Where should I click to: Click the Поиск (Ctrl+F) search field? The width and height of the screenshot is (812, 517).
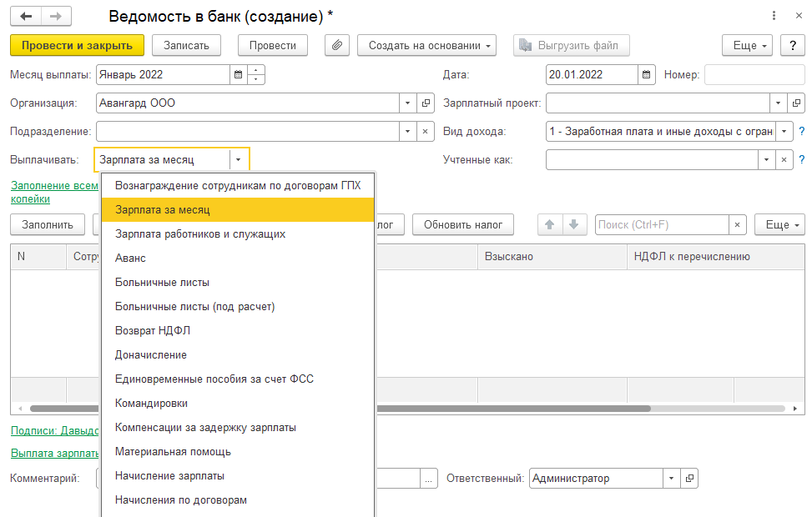661,224
